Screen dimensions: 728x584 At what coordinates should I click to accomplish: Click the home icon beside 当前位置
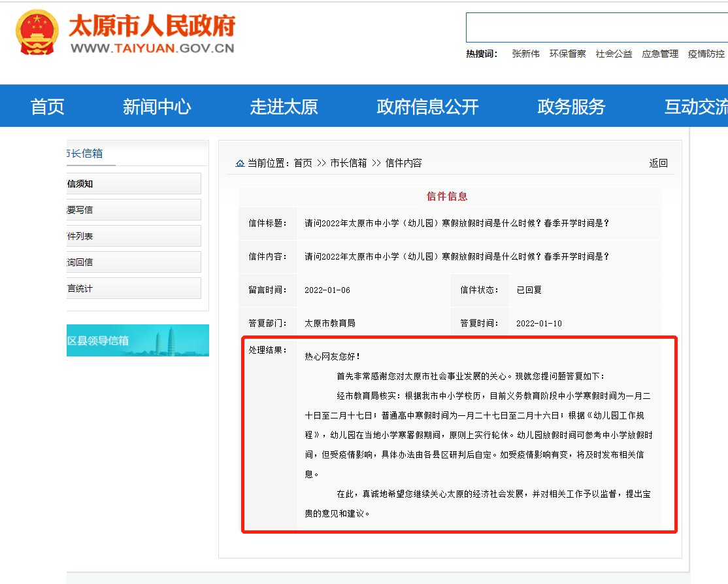[x=240, y=163]
